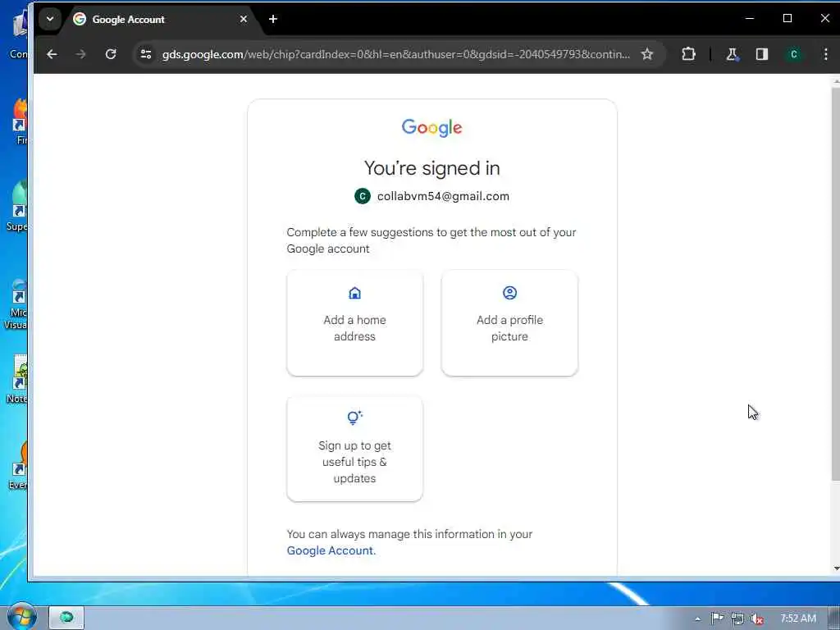The width and height of the screenshot is (840, 630).
Task: Show hidden system tray icons arrow
Action: click(697, 619)
